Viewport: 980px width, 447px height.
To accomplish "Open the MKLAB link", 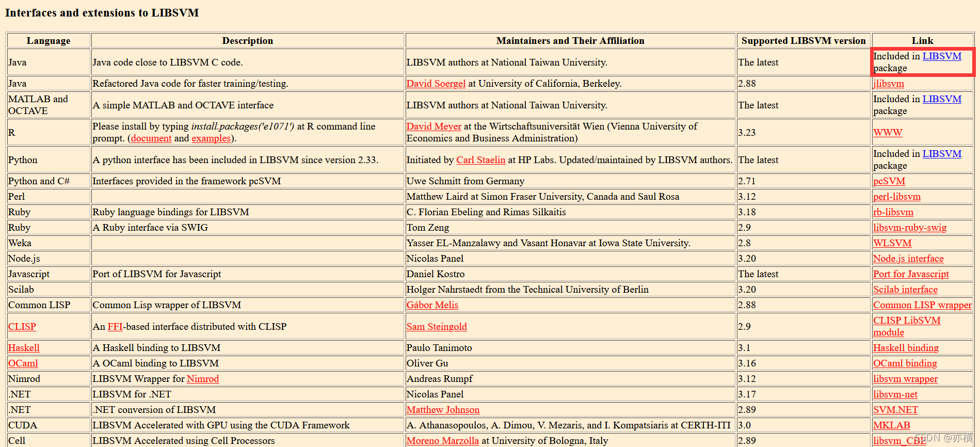I will (892, 425).
